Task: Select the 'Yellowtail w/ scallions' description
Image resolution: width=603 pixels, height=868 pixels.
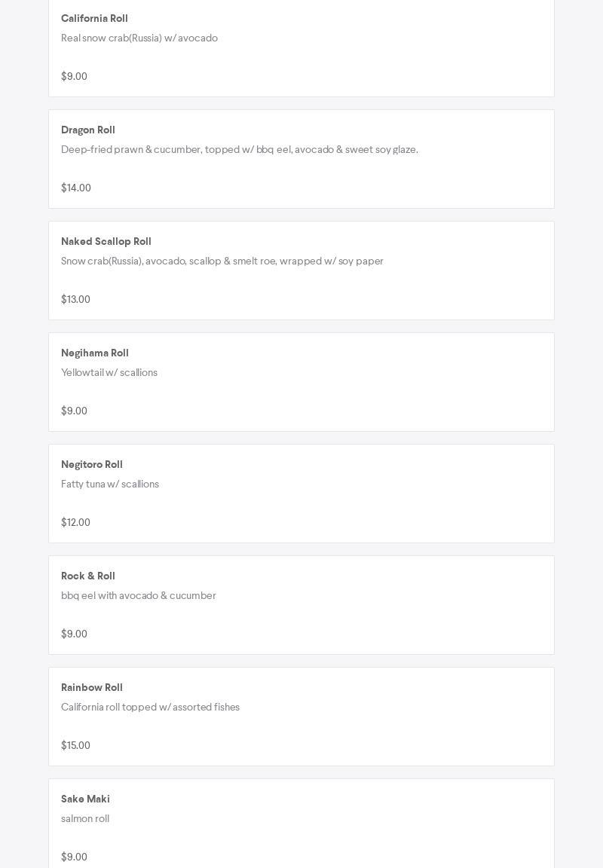Action: [109, 373]
